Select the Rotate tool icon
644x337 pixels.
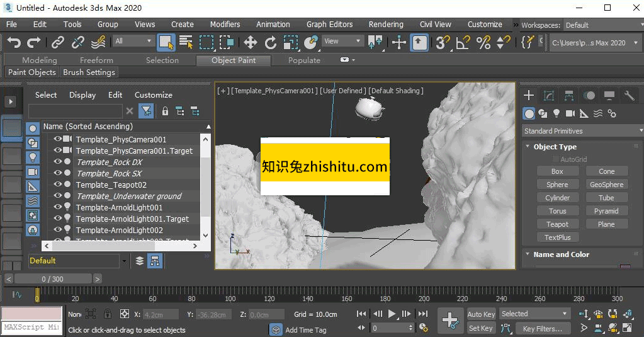point(270,42)
